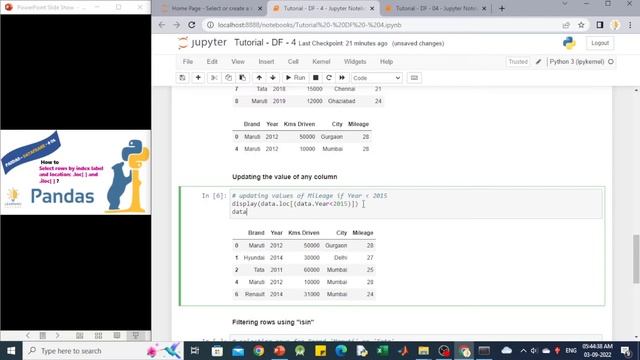The width and height of the screenshot is (640, 360).
Task: Go back in the browser
Action: (162, 25)
